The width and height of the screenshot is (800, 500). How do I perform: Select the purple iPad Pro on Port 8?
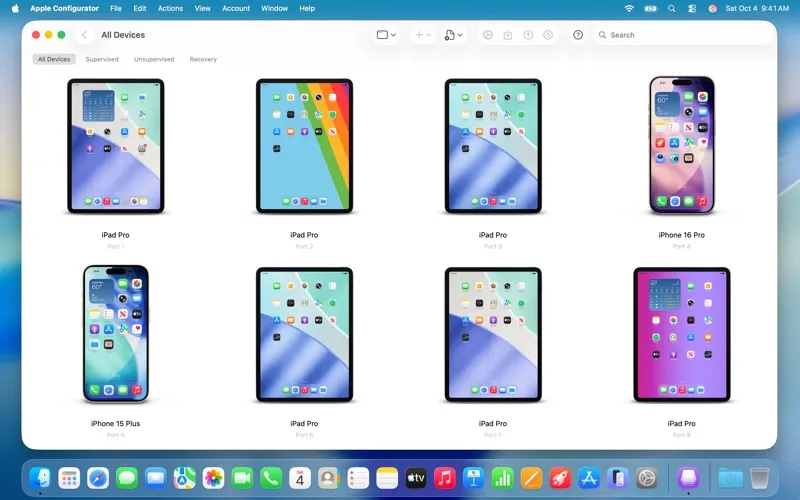pyautogui.click(x=682, y=335)
